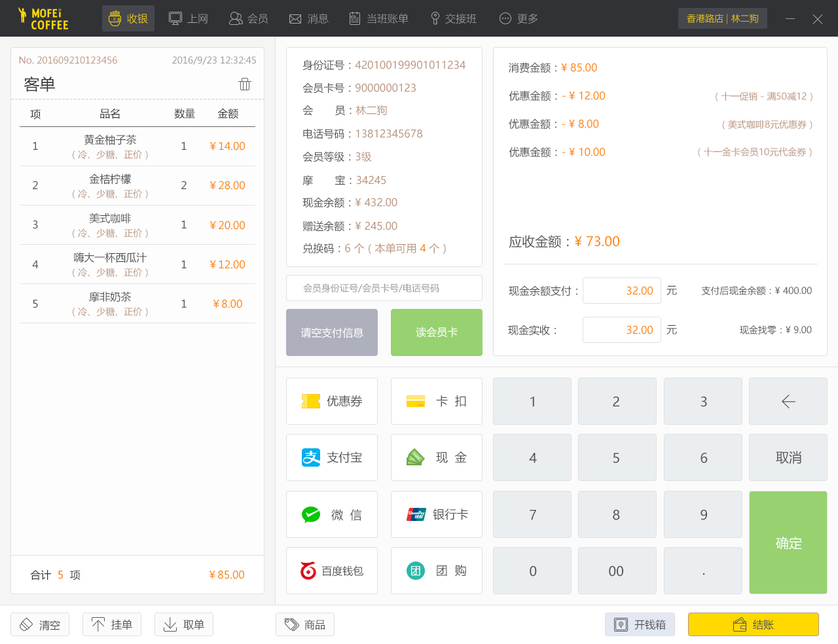
Task: Choose 团购 group-buy payment
Action: tap(437, 571)
